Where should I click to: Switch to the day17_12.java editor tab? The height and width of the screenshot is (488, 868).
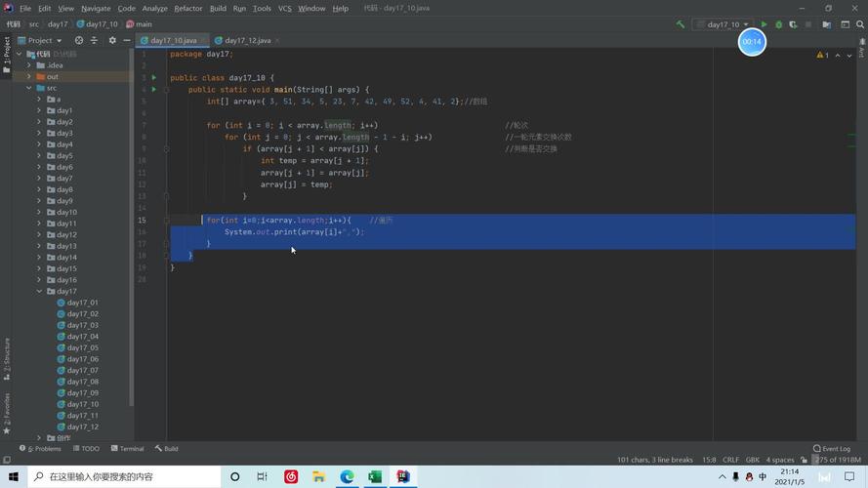(247, 40)
